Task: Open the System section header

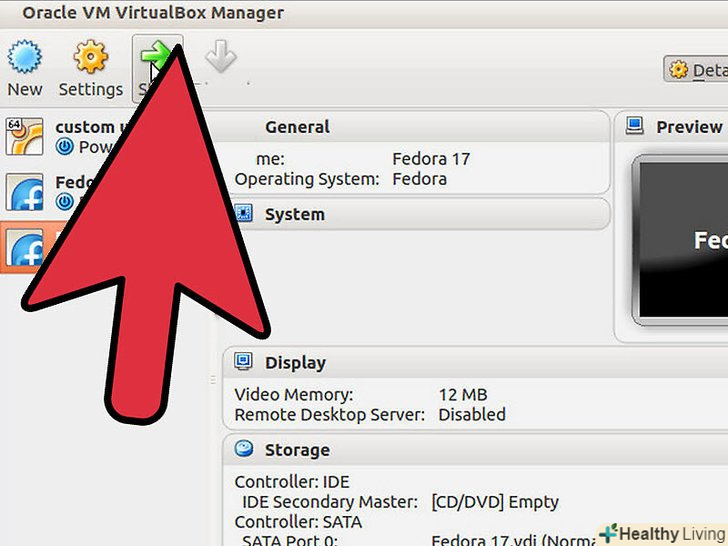Action: pyautogui.click(x=295, y=214)
